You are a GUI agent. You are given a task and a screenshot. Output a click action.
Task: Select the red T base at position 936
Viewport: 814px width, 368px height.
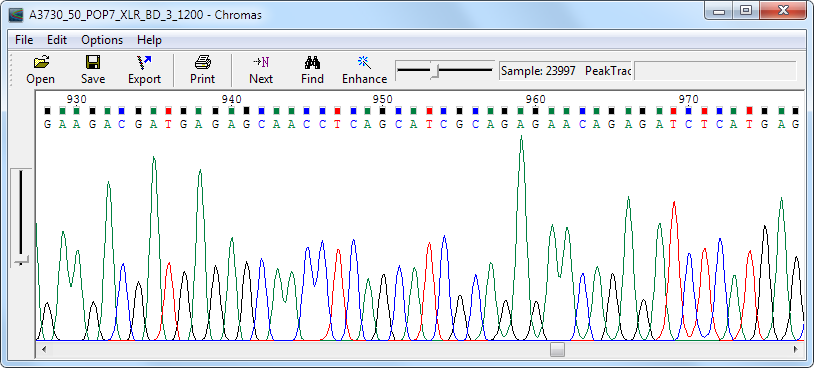pyautogui.click(x=168, y=124)
